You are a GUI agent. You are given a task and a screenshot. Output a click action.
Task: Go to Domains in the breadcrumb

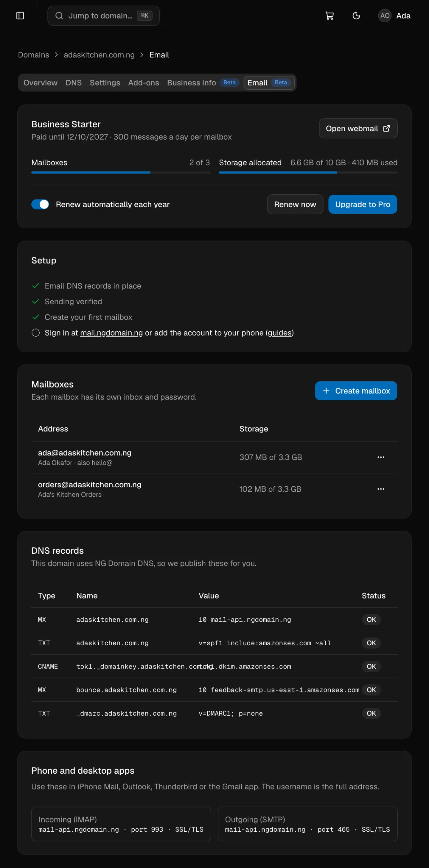pos(33,55)
